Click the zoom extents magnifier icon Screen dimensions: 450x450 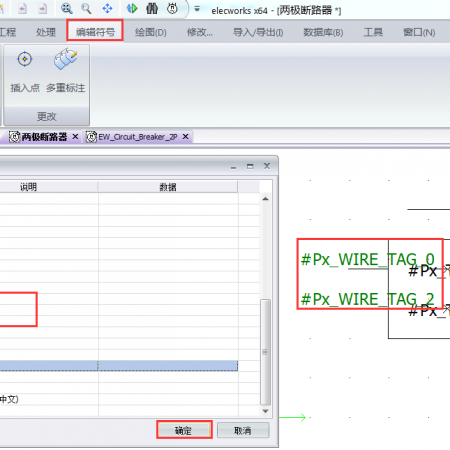[67, 8]
